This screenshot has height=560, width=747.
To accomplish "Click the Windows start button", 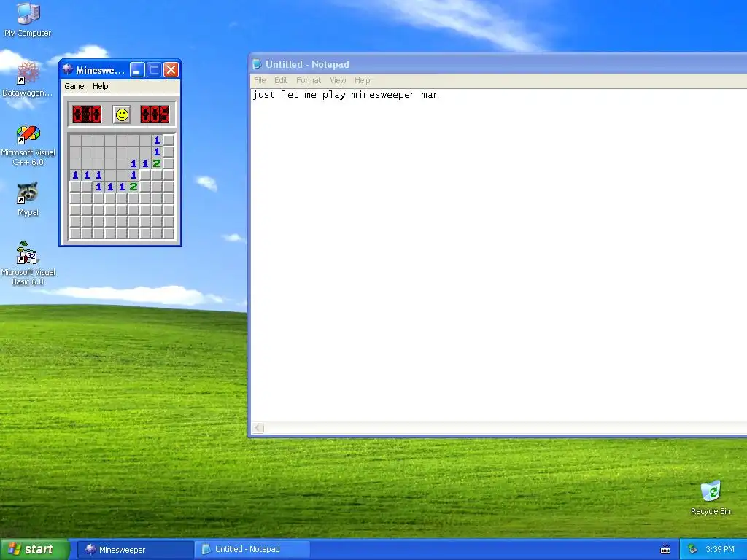I will pyautogui.click(x=35, y=550).
